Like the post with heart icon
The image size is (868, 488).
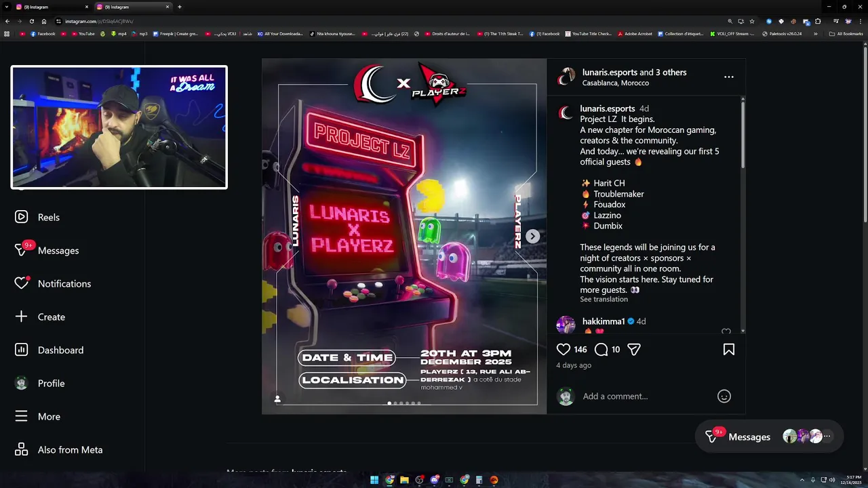click(x=563, y=350)
